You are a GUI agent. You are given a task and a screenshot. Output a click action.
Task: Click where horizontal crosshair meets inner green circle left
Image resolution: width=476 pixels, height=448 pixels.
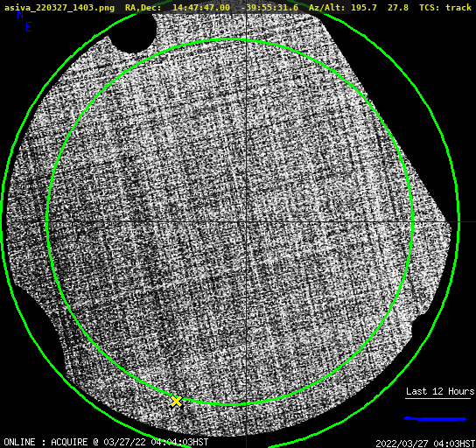tap(47, 222)
